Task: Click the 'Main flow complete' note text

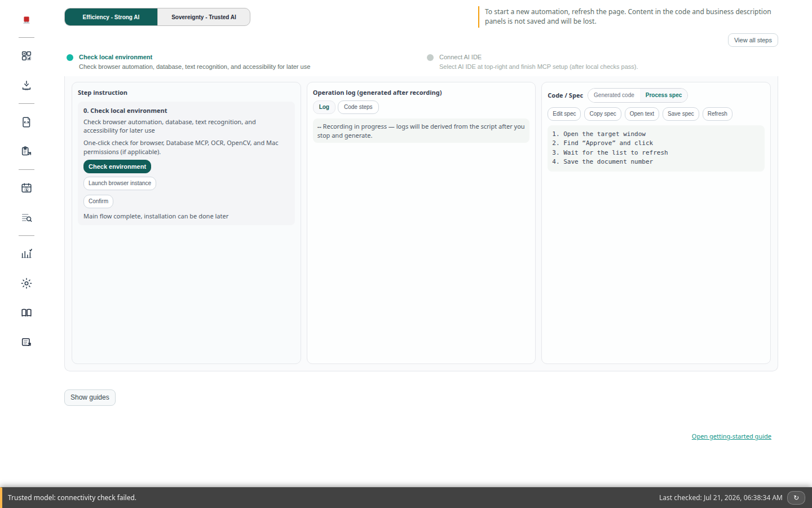Action: pos(156,216)
